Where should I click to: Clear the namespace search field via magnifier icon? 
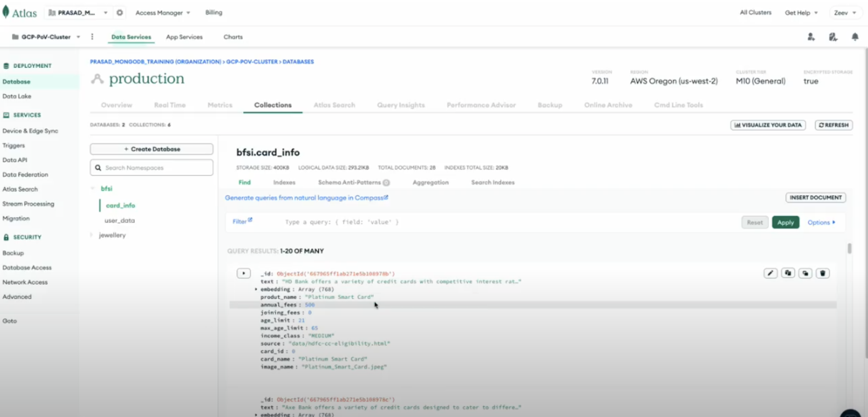pyautogui.click(x=98, y=167)
